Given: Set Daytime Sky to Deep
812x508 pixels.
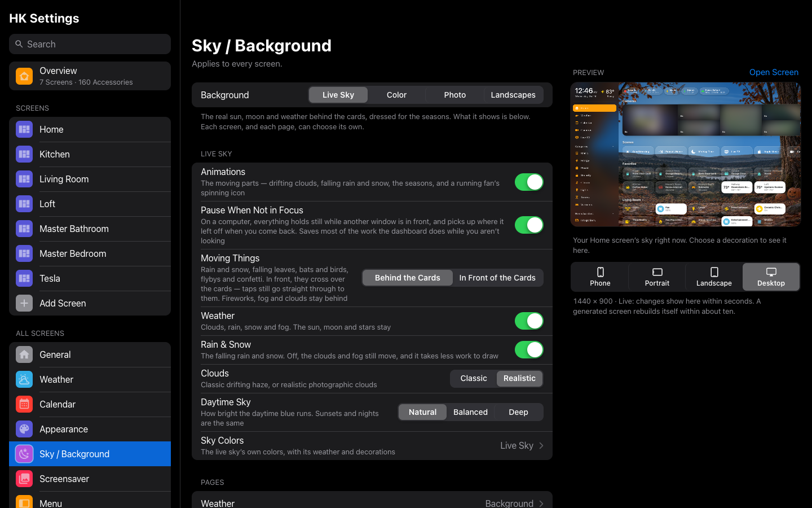Looking at the screenshot, I should click(518, 412).
